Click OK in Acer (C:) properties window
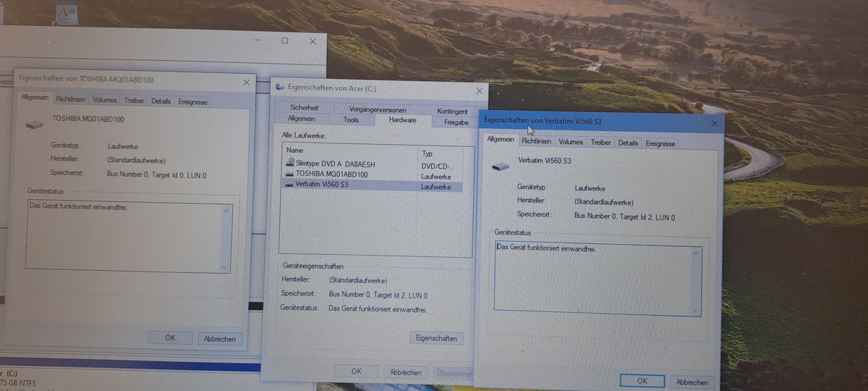868x391 pixels. pos(356,371)
